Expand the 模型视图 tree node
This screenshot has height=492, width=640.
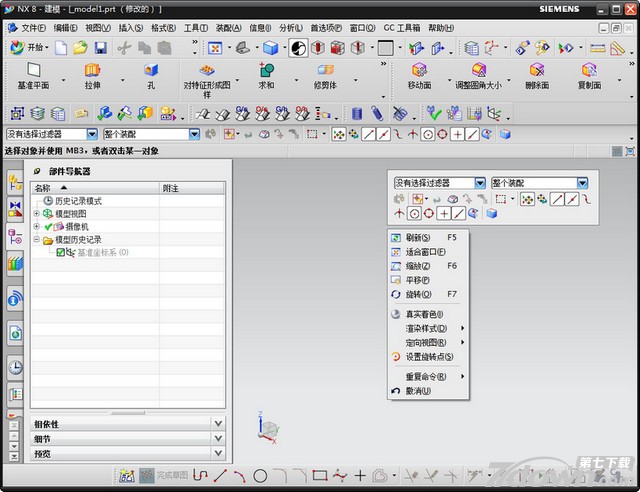coord(37,214)
